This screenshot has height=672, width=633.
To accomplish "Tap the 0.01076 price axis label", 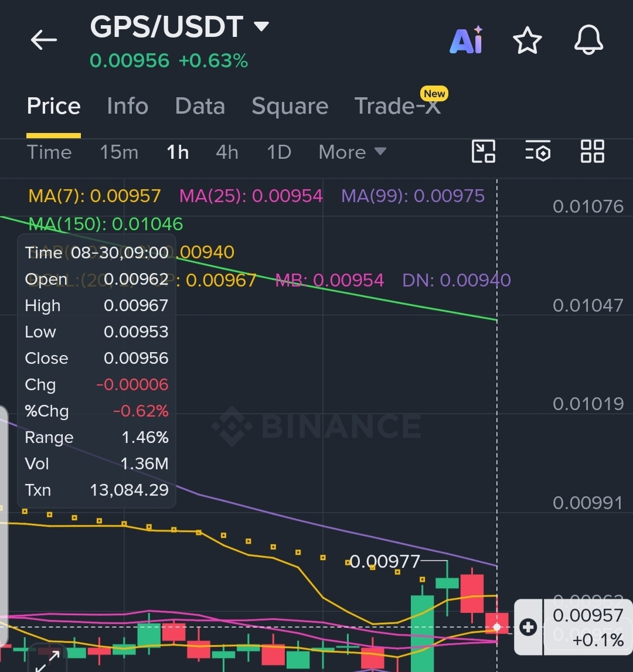I will 587,207.
